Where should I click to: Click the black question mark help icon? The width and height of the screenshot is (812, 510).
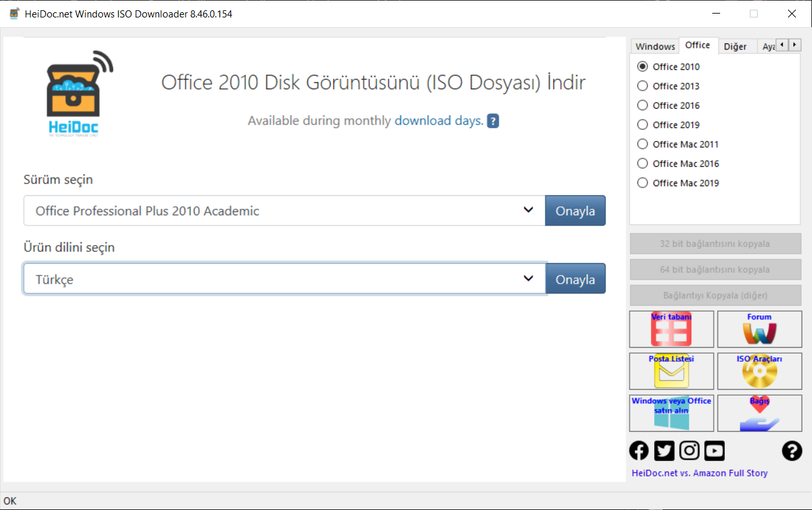point(792,451)
